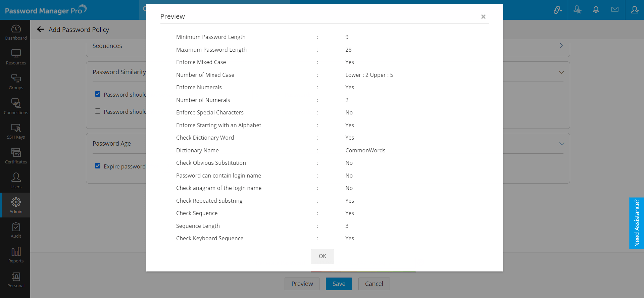
Task: Select Users in the sidebar menu
Action: 16,181
